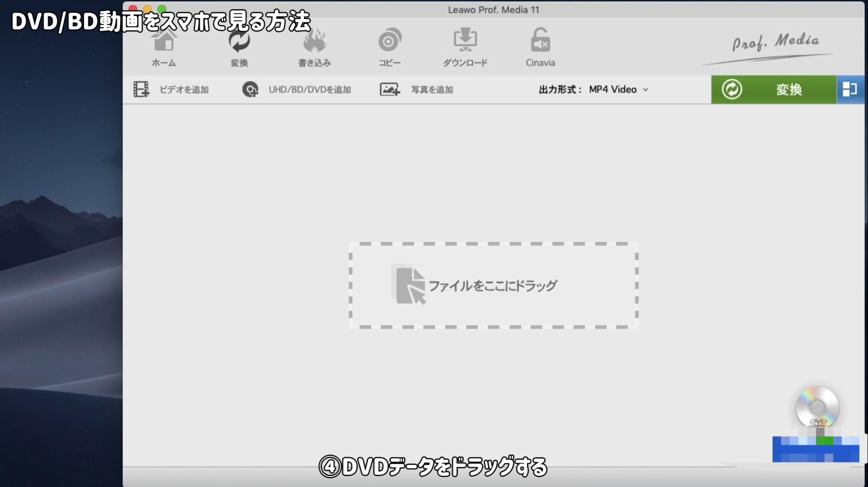Open the 変換 module in top toolbar
The width and height of the screenshot is (868, 487).
click(x=239, y=48)
